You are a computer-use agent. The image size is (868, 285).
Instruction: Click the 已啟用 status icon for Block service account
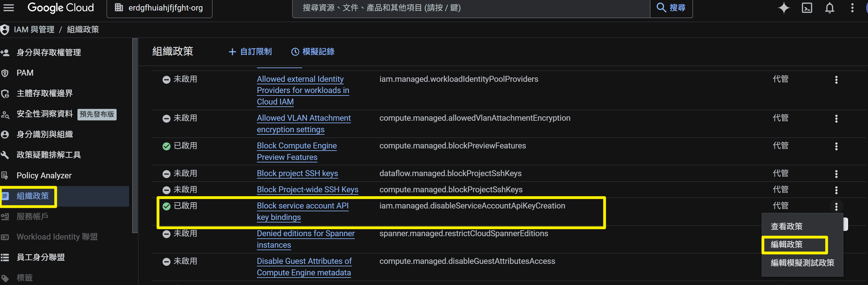coord(167,206)
